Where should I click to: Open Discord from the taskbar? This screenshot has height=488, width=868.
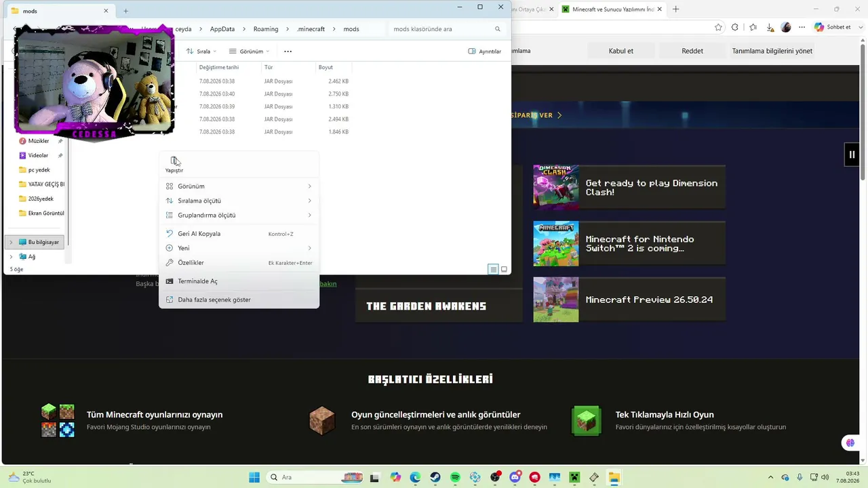[515, 477]
